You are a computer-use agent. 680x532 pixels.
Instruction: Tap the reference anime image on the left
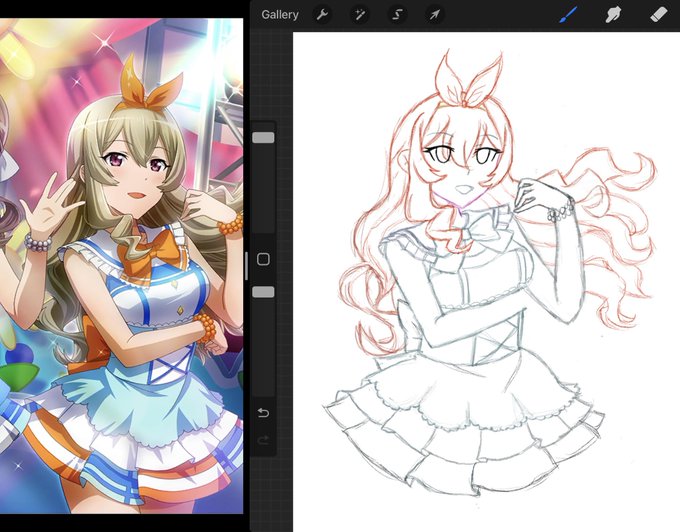pos(121,266)
